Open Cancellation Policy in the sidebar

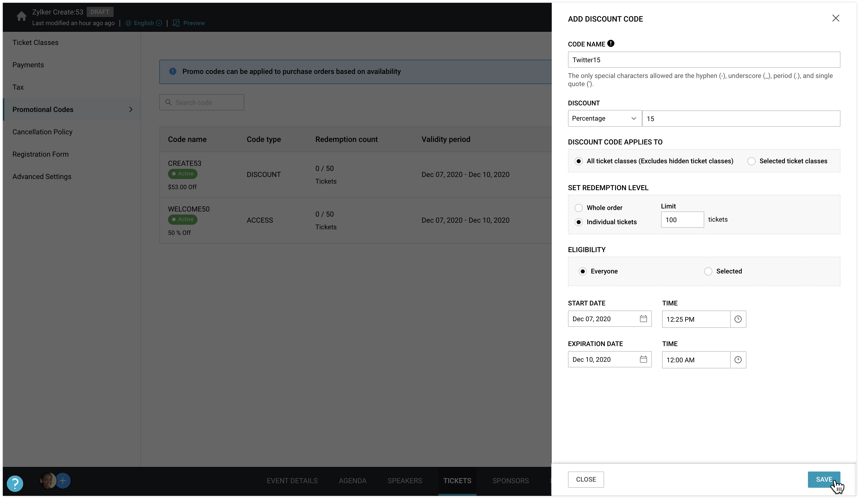pyautogui.click(x=42, y=132)
